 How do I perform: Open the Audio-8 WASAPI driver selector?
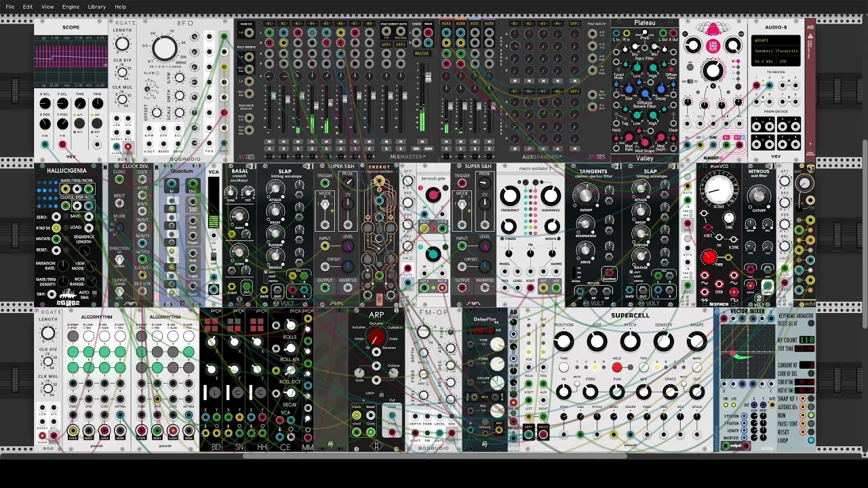click(x=776, y=40)
